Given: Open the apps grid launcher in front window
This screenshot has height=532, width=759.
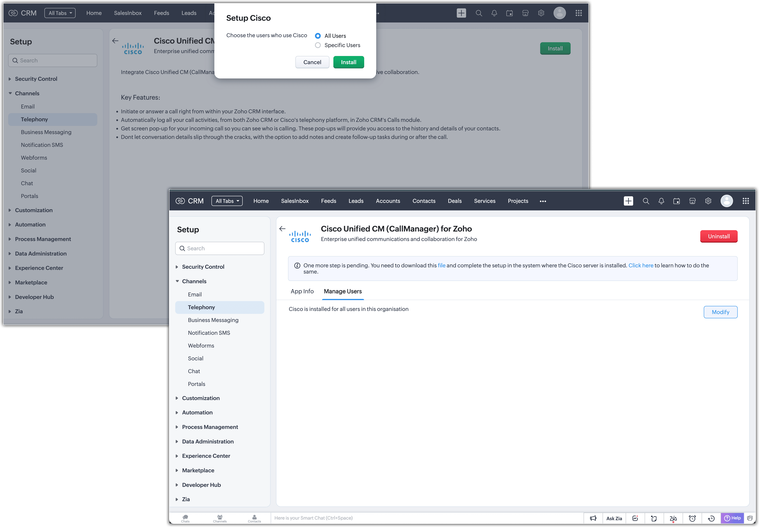Looking at the screenshot, I should [746, 201].
